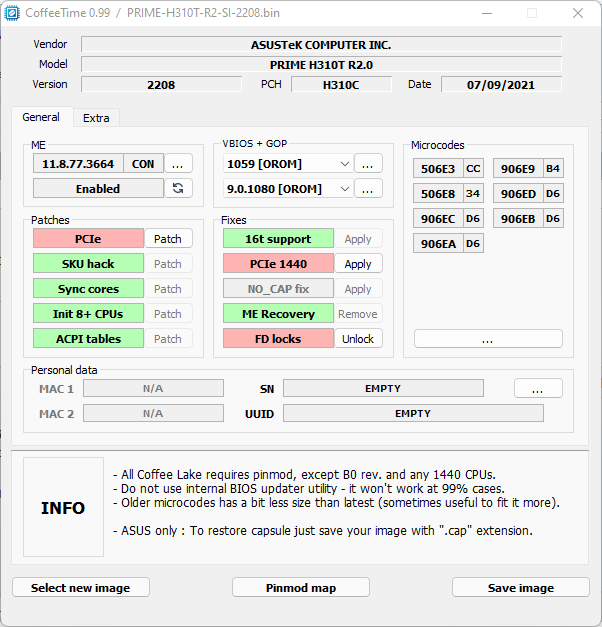Click the green SKU hack status label
Screen dimensions: 602x627
88,264
